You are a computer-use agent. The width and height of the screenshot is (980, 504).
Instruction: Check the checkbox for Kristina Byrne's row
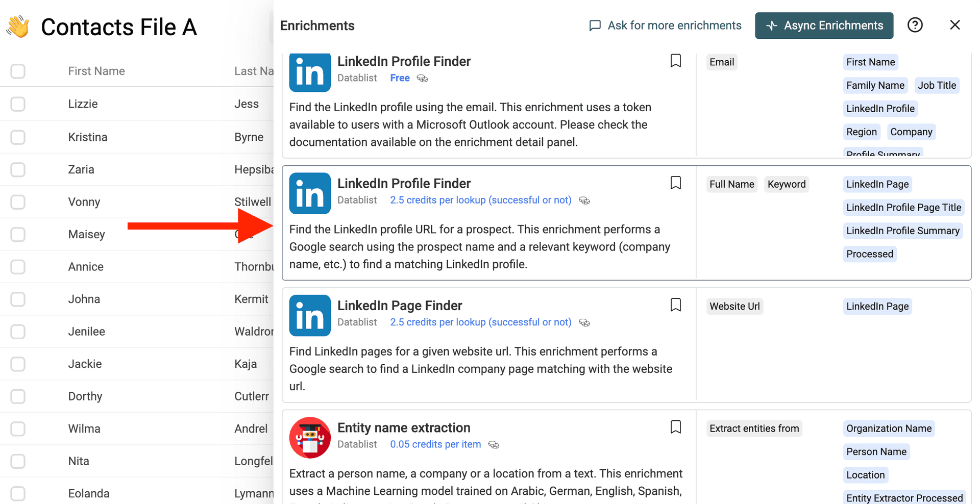click(x=18, y=137)
